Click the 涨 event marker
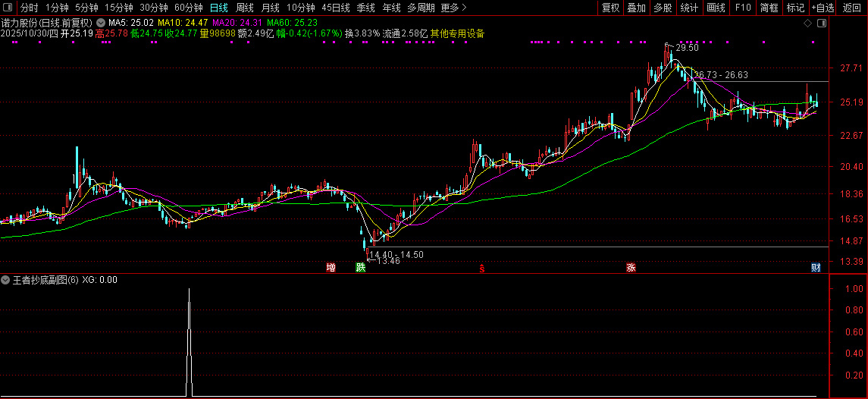868x399 pixels. coord(631,268)
